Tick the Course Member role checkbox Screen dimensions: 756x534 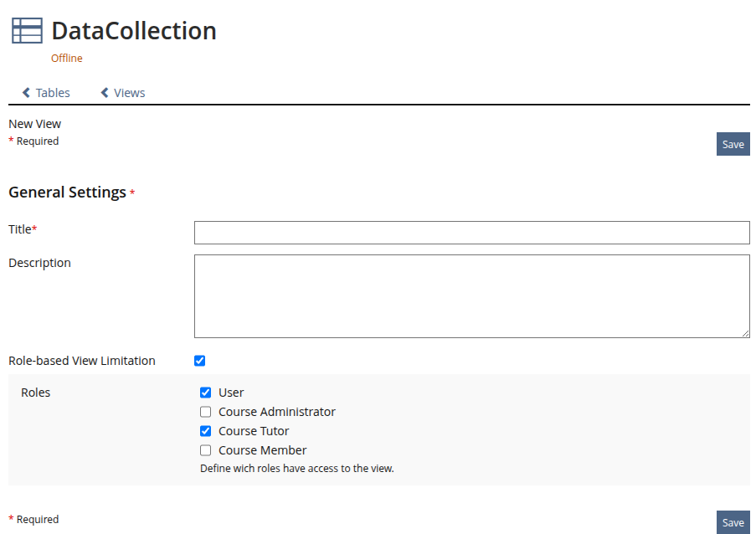(x=206, y=450)
